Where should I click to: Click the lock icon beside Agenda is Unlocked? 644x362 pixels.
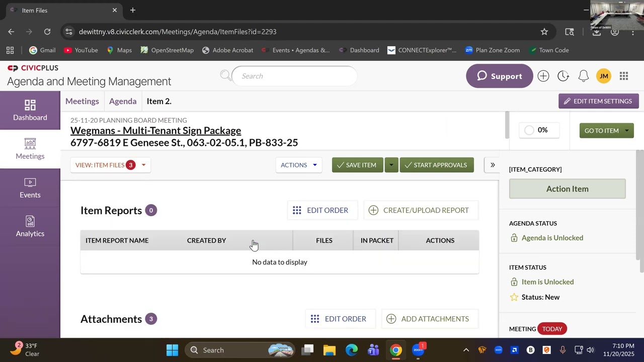(514, 238)
